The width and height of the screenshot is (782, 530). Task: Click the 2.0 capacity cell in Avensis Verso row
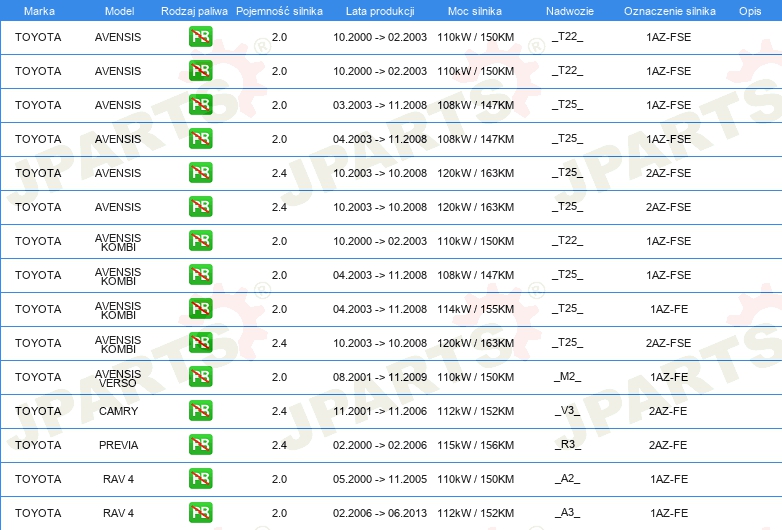(x=279, y=377)
